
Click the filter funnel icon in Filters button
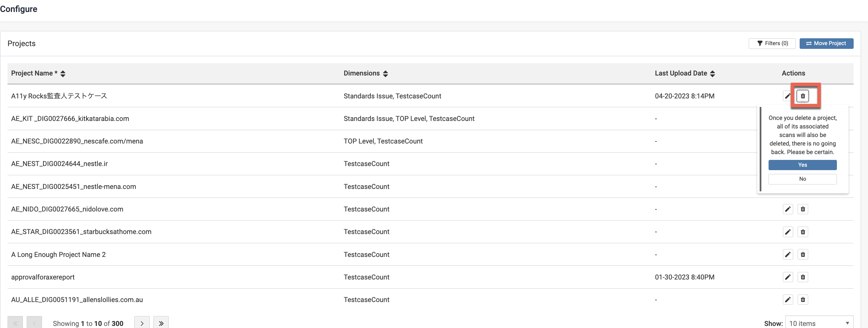[760, 43]
